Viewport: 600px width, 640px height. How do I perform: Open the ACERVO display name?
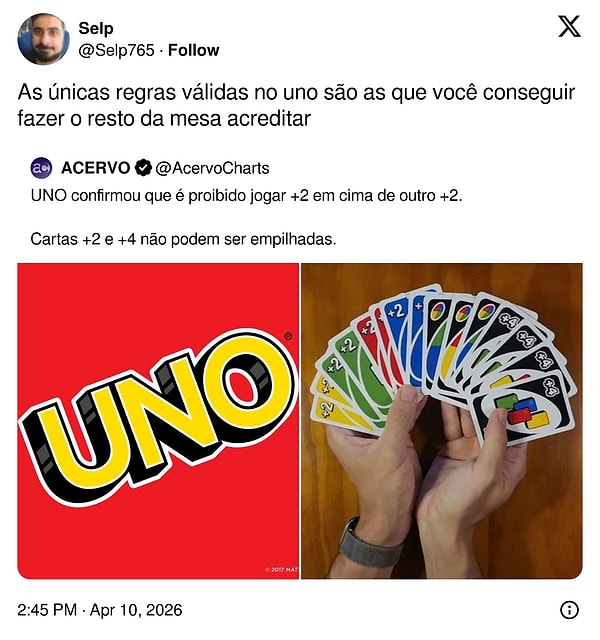click(x=96, y=168)
